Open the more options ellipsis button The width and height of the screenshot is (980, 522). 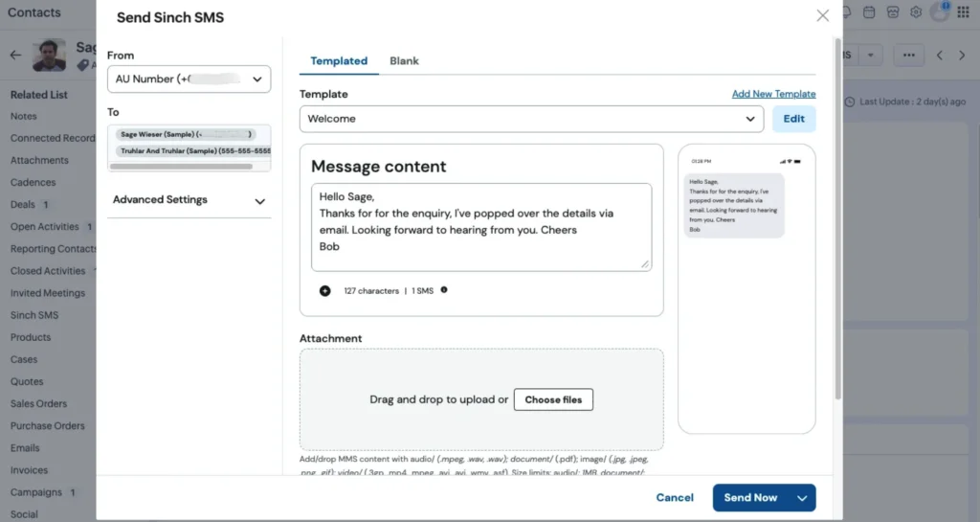click(909, 55)
